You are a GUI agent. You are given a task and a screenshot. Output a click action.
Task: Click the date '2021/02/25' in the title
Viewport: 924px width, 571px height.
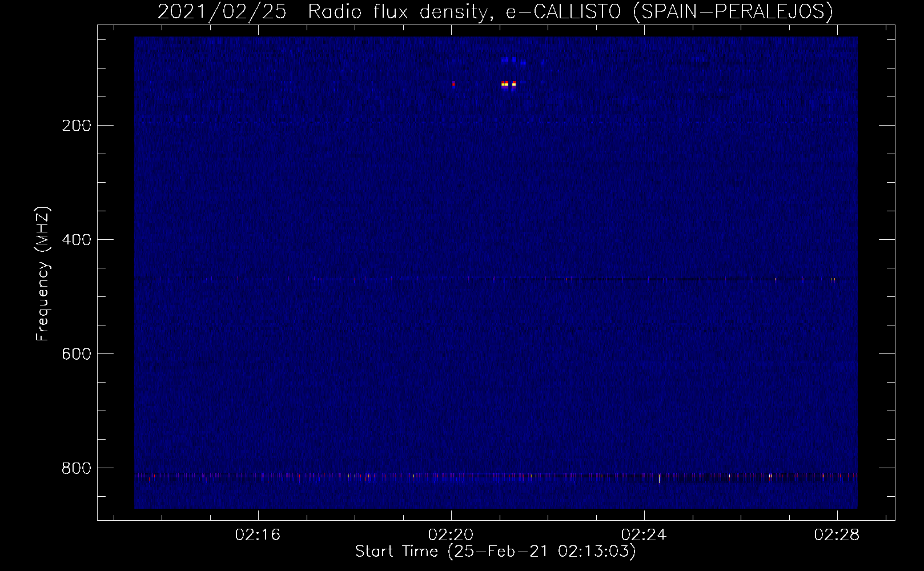point(222,12)
